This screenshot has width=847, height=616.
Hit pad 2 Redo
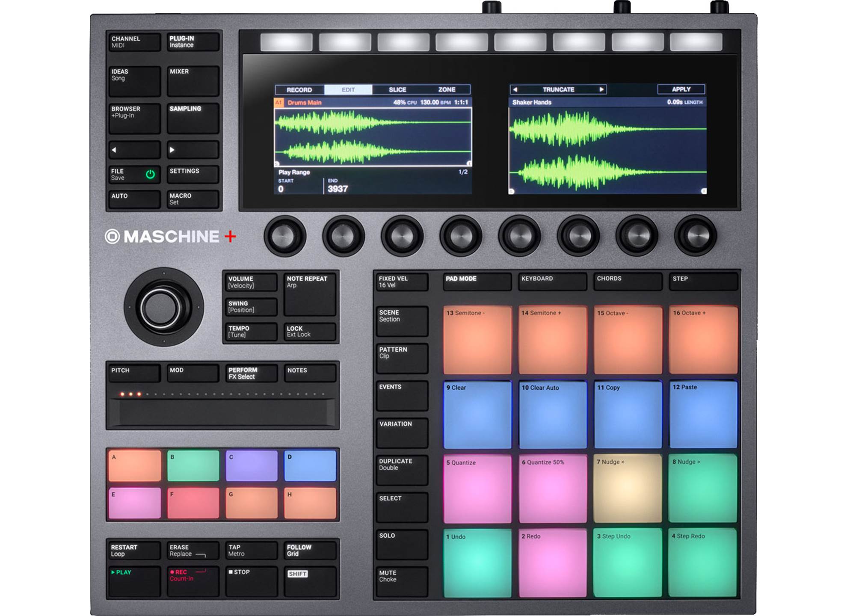[x=553, y=563]
